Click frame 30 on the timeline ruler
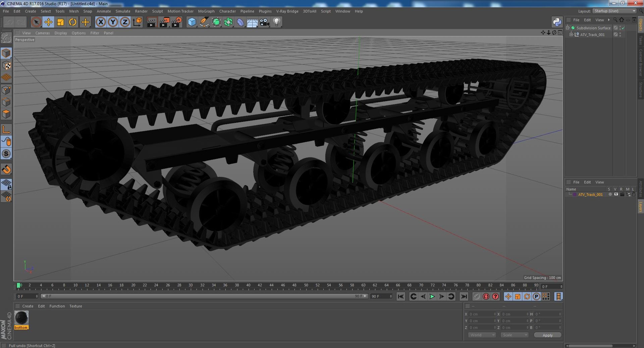Screen dimensions: 644x348 pos(191,286)
